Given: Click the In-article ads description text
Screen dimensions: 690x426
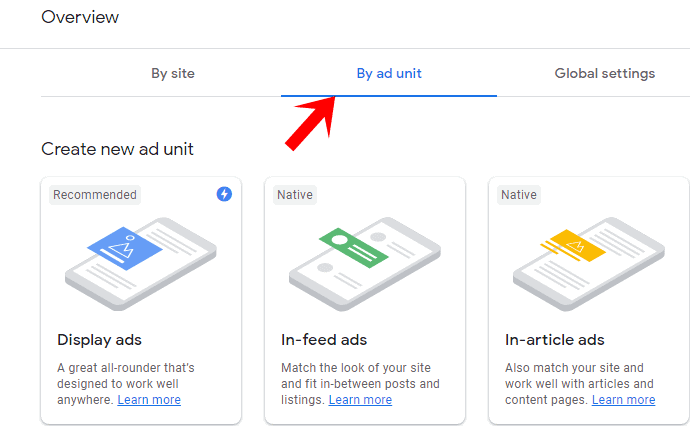Looking at the screenshot, I should [578, 376].
